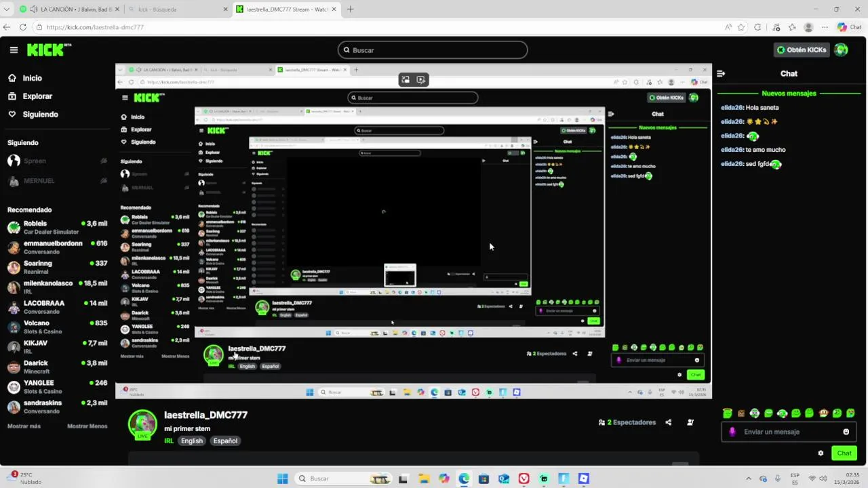Open the large Volcano Slots & Casino entry in Recomendado

[57, 327]
